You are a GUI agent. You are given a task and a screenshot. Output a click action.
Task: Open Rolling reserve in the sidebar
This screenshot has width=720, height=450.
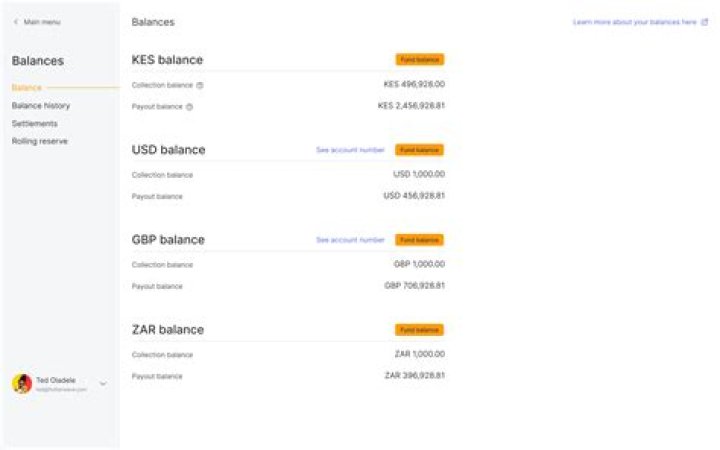[39, 142]
